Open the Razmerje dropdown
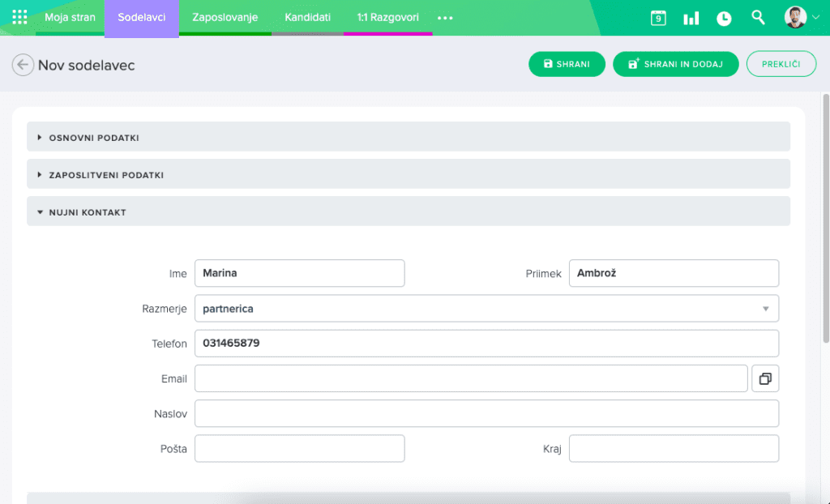Viewport: 830px width, 504px height. 486,309
